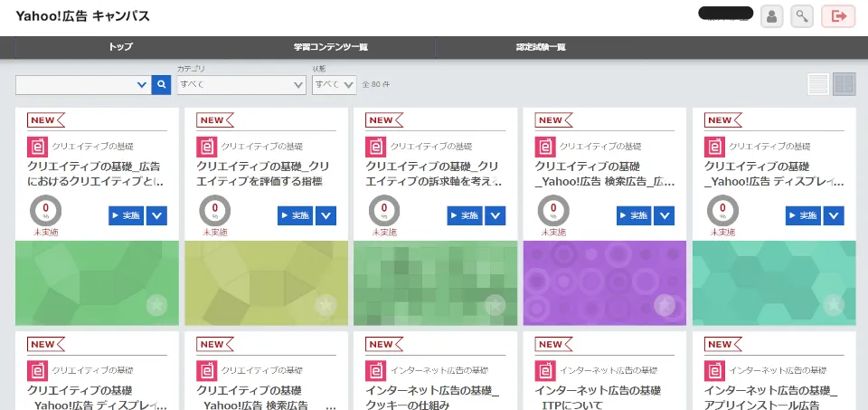Favorite star on the teal hexagon thumbnail

[834, 305]
